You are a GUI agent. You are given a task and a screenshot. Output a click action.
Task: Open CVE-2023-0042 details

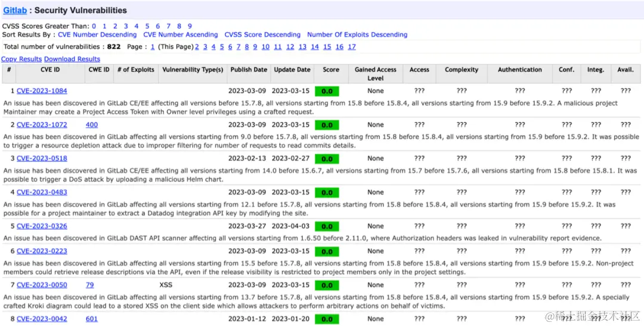click(42, 319)
